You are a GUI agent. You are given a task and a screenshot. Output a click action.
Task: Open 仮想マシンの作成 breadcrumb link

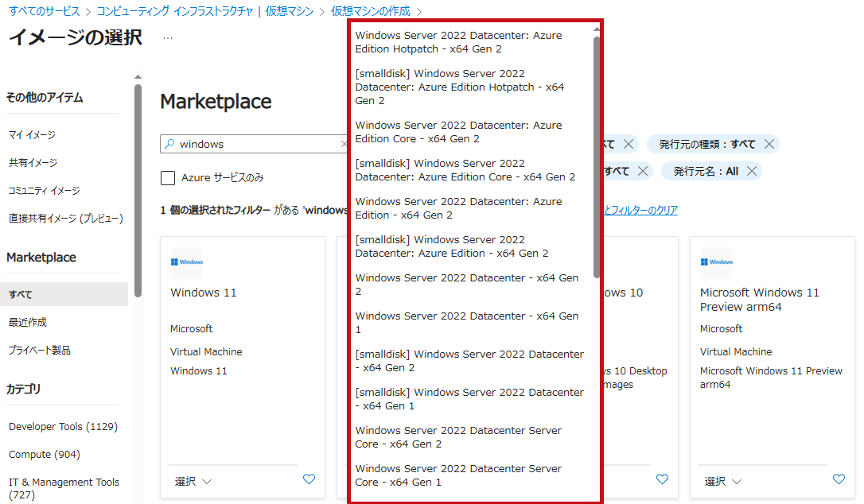pyautogui.click(x=370, y=11)
